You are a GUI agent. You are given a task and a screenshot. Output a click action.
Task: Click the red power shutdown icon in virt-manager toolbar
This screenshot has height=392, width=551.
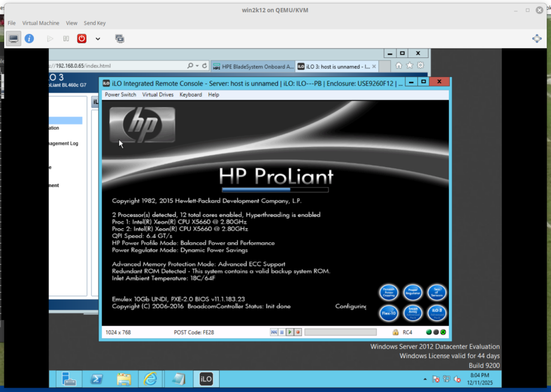tap(82, 39)
